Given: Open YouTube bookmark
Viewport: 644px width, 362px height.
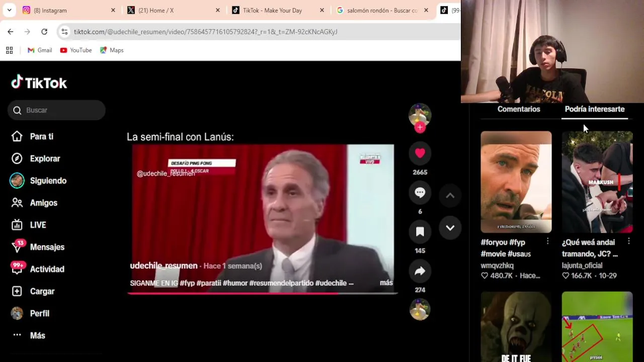Looking at the screenshot, I should 76,50.
